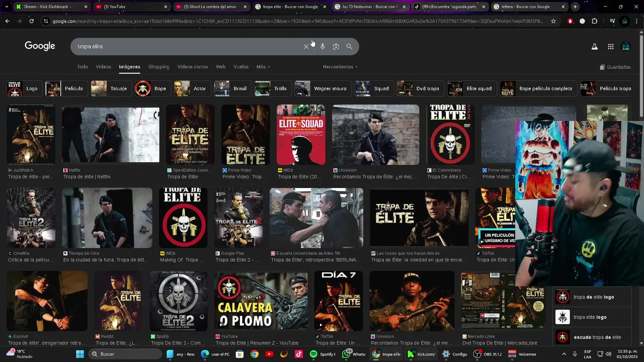Open the Netflix Tropa de élite image

coord(111,135)
